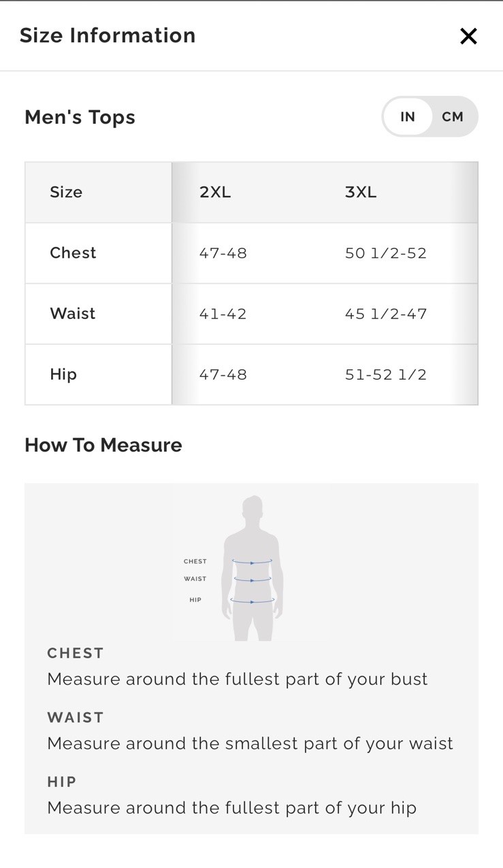
Task: Click the Men's Tops heading
Action: tap(80, 117)
